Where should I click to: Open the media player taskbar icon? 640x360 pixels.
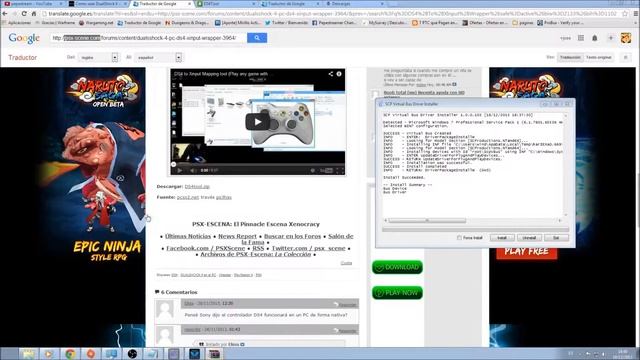pos(49,354)
